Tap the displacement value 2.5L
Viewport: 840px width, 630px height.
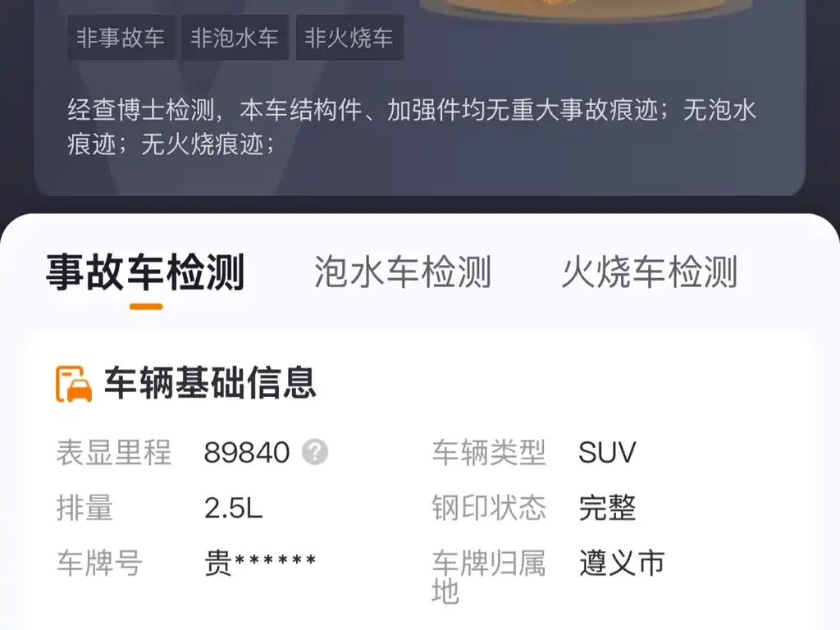coord(234,508)
